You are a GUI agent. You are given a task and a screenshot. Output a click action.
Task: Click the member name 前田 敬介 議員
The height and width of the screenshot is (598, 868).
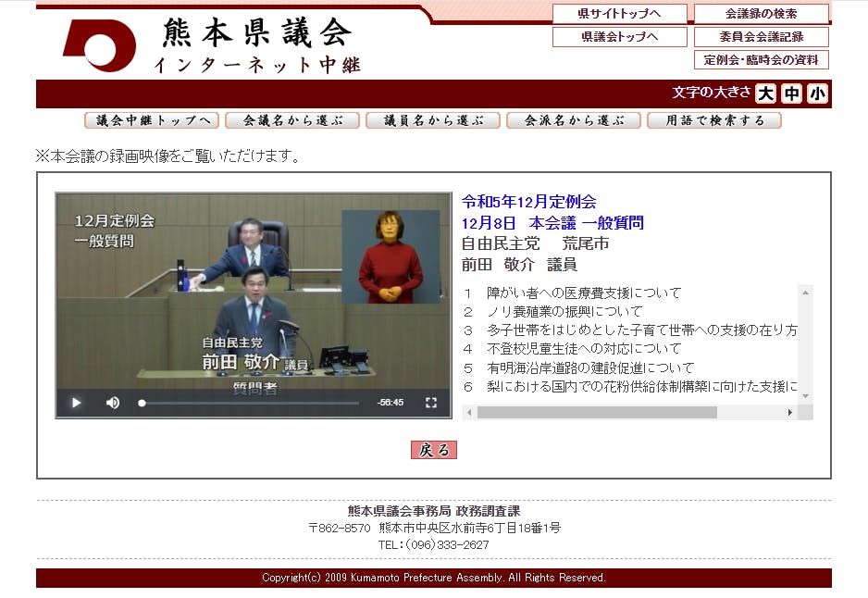click(519, 265)
